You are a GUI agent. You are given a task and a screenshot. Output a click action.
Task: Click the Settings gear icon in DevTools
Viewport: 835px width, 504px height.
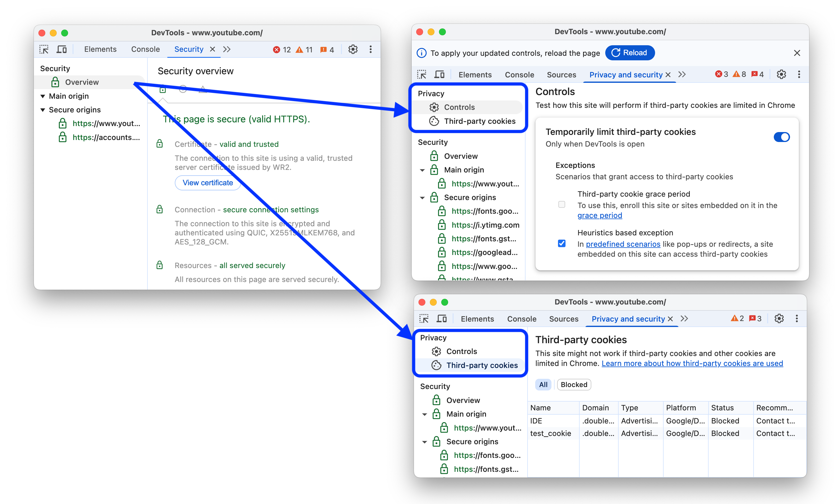(352, 50)
